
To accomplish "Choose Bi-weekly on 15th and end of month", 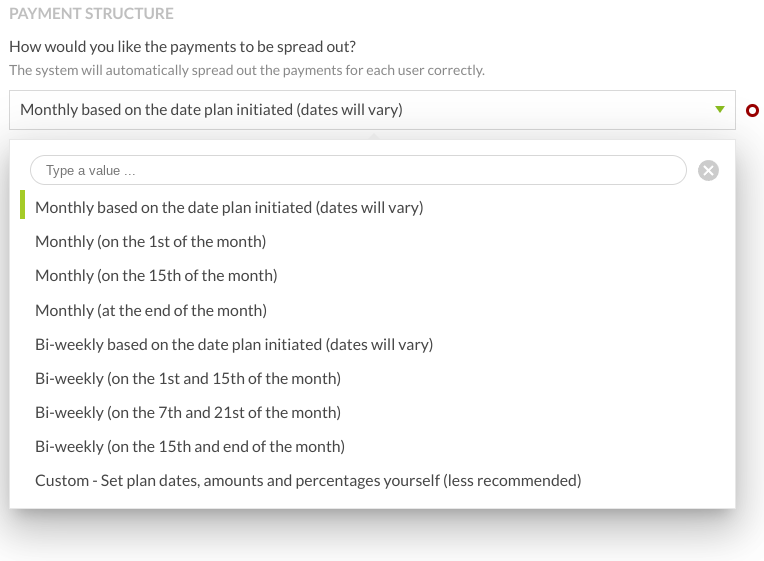I will 190,446.
